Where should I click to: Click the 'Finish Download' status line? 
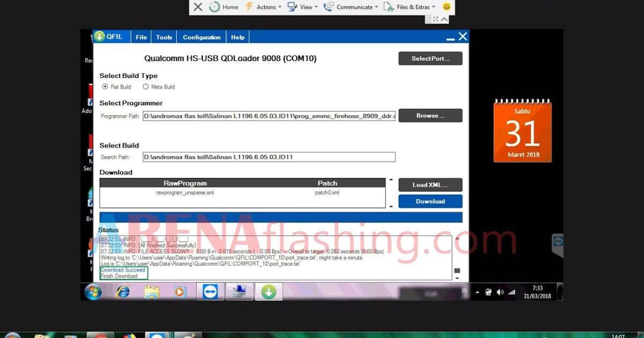[x=119, y=276]
